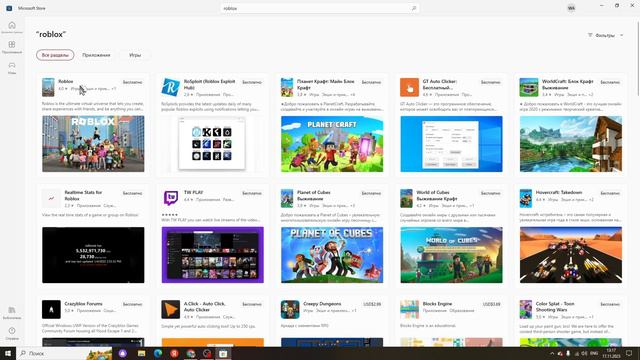This screenshot has height=360, width=640.
Task: Open the Hovercraft: Takedown title
Action: pyautogui.click(x=559, y=192)
